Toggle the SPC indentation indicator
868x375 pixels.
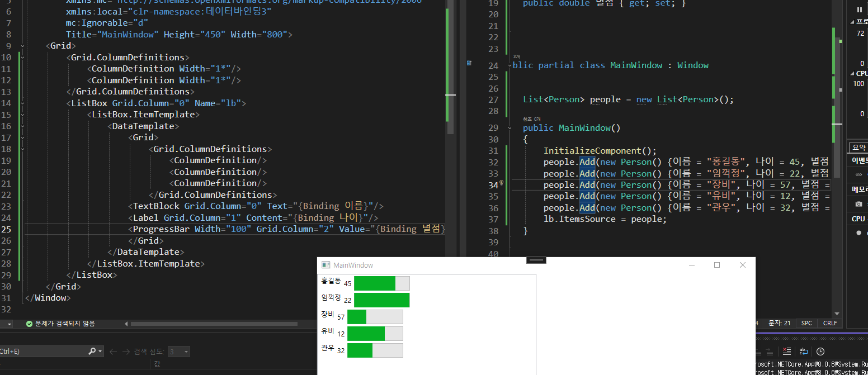pos(806,323)
